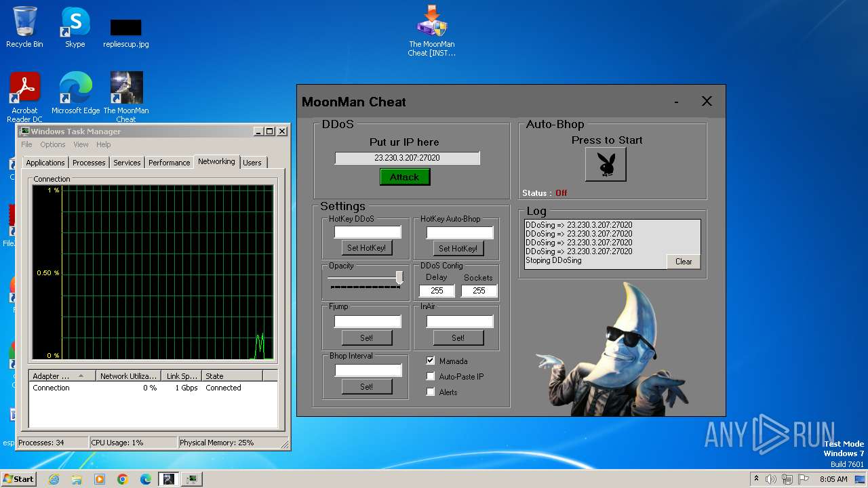The width and height of the screenshot is (868, 488).
Task: Open the Action Center flag icon
Action: pyautogui.click(x=804, y=479)
